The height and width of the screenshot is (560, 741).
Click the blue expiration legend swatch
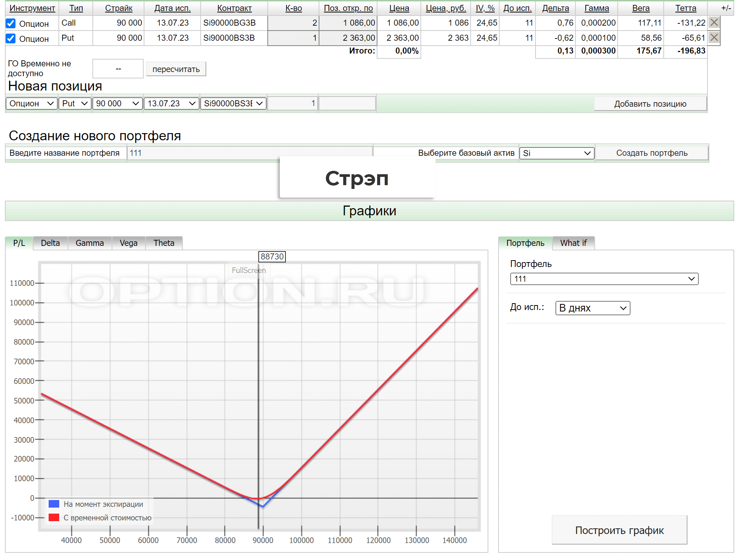pos(54,504)
